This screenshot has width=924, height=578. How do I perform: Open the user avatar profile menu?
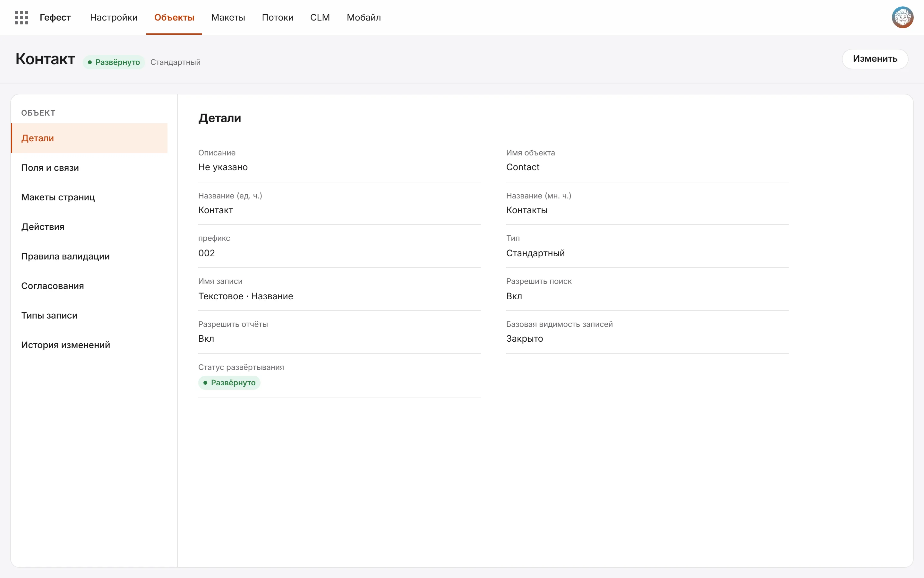click(902, 18)
